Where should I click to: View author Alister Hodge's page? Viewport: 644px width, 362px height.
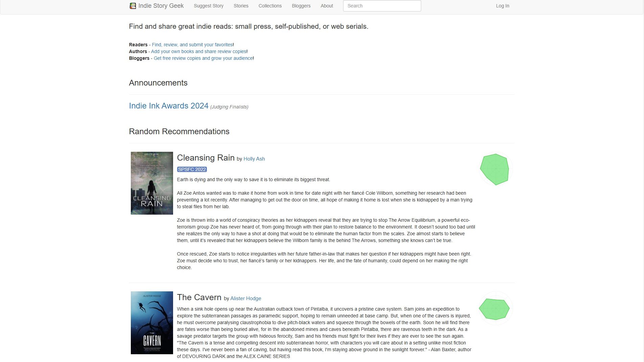point(245,298)
